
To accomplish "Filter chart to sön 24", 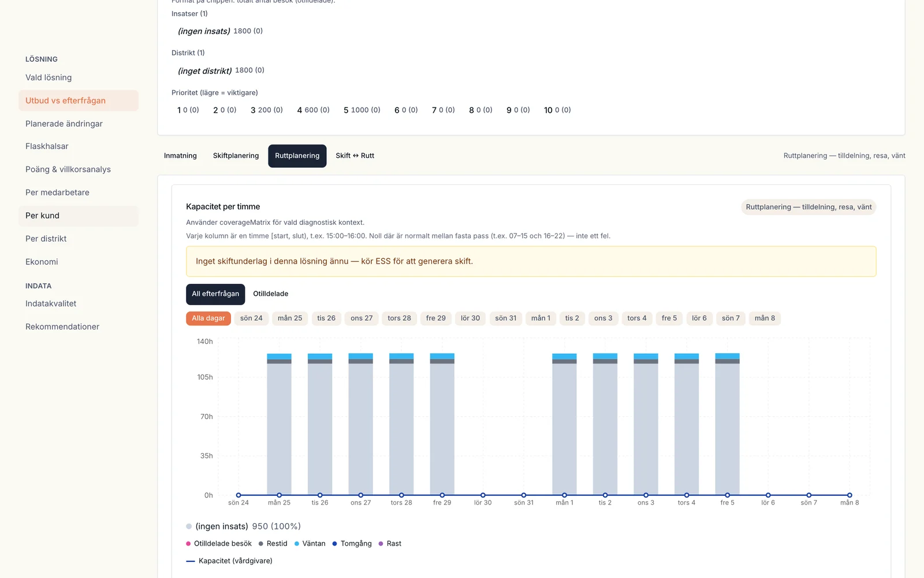I will pyautogui.click(x=251, y=318).
